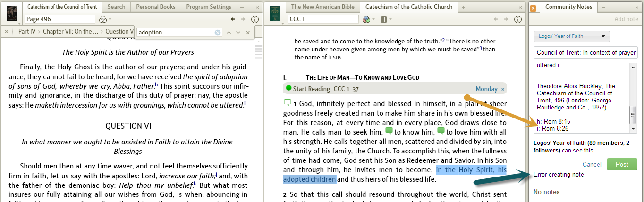Open footnote i after 'cannot be uttered'
This screenshot has height=202, width=644.
[x=245, y=104]
